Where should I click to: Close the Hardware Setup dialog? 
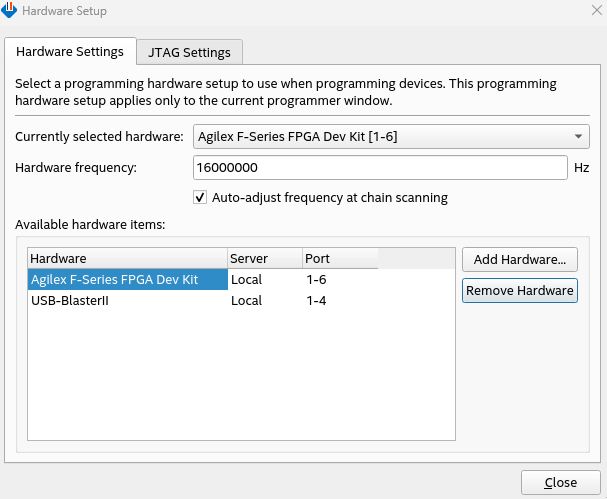click(560, 482)
